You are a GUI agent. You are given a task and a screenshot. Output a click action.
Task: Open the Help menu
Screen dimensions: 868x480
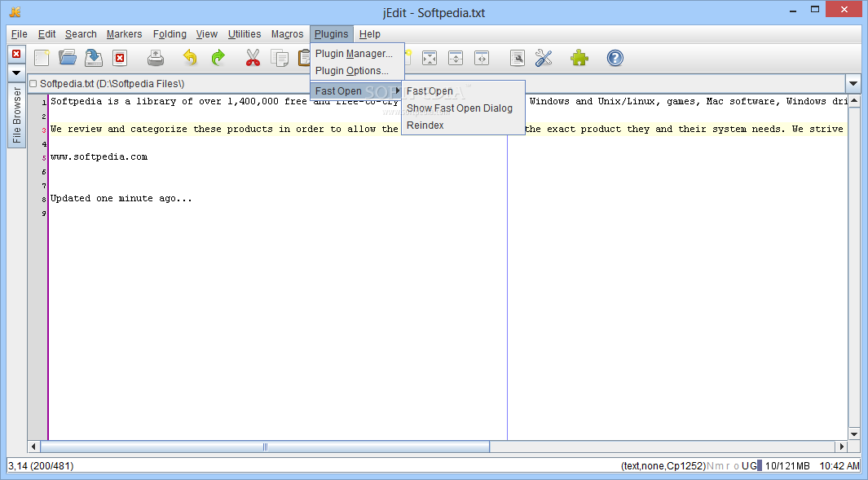pyautogui.click(x=370, y=34)
